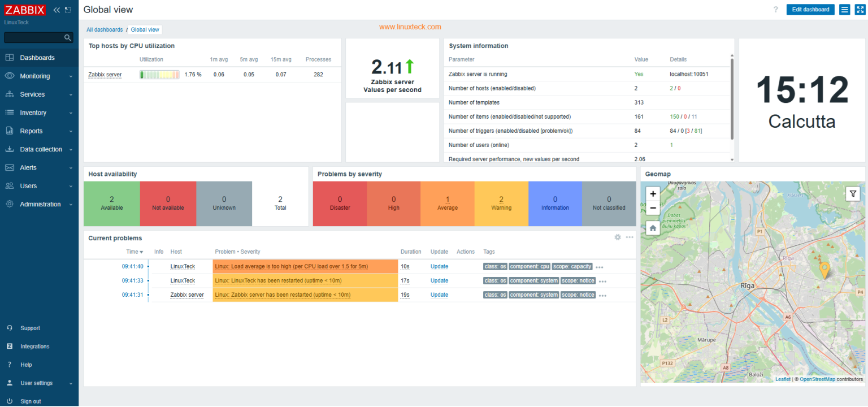Image resolution: width=868 pixels, height=407 pixels.
Task: Show more tags for the Load average problem
Action: [600, 267]
